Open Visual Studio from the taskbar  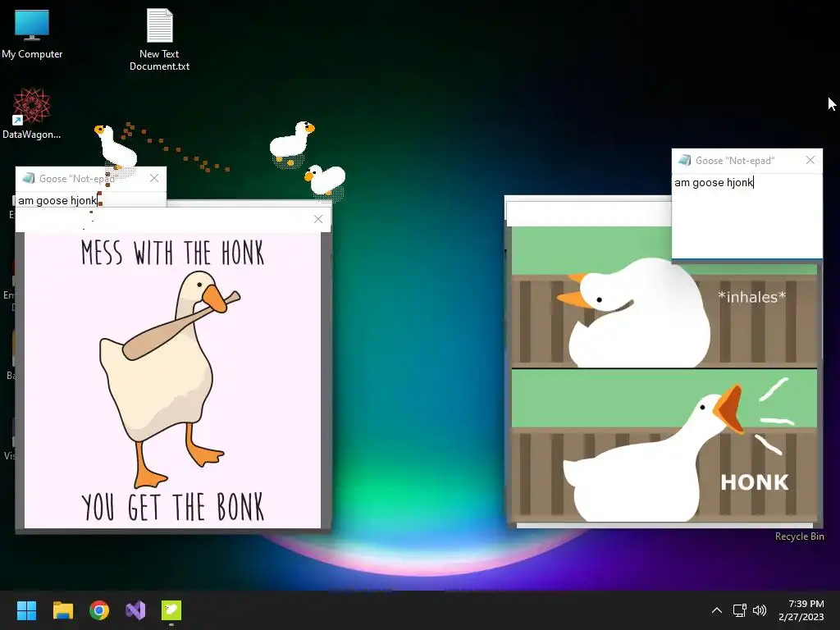pyautogui.click(x=135, y=610)
